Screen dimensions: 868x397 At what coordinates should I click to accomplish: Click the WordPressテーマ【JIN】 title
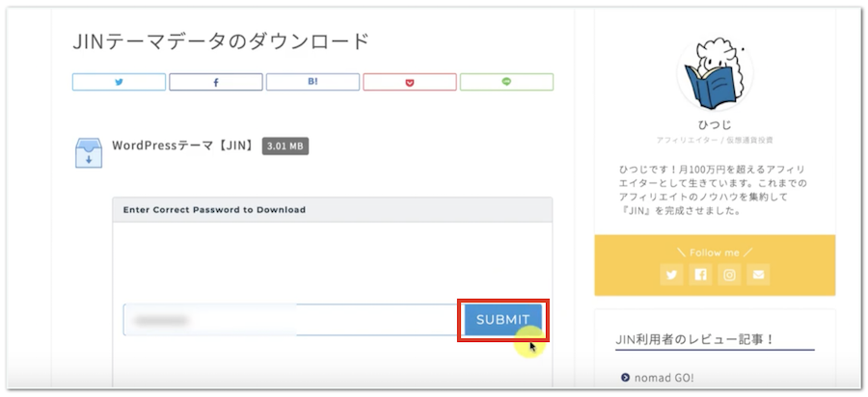(x=183, y=146)
